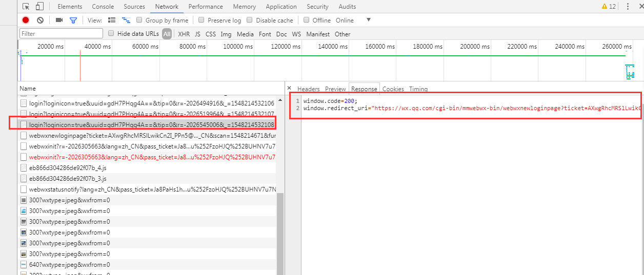Viewport: 644px width, 275px height.
Task: Use large request rows view
Action: 112,20
